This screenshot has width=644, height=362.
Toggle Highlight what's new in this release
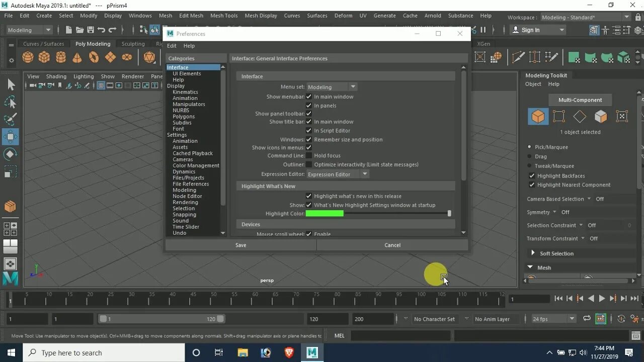click(x=309, y=196)
